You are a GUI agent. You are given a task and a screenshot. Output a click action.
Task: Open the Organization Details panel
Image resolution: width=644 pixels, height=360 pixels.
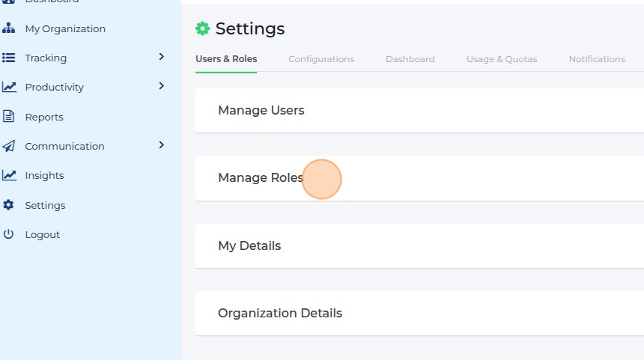tap(280, 314)
